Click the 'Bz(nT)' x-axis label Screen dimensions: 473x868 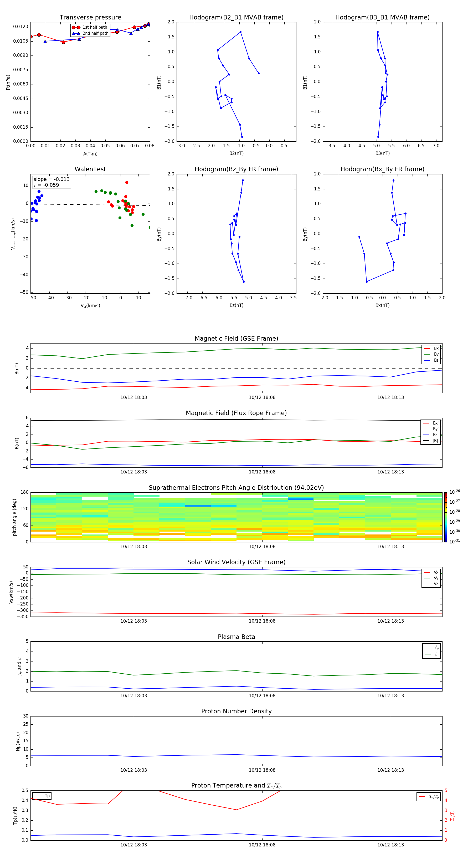tap(236, 305)
